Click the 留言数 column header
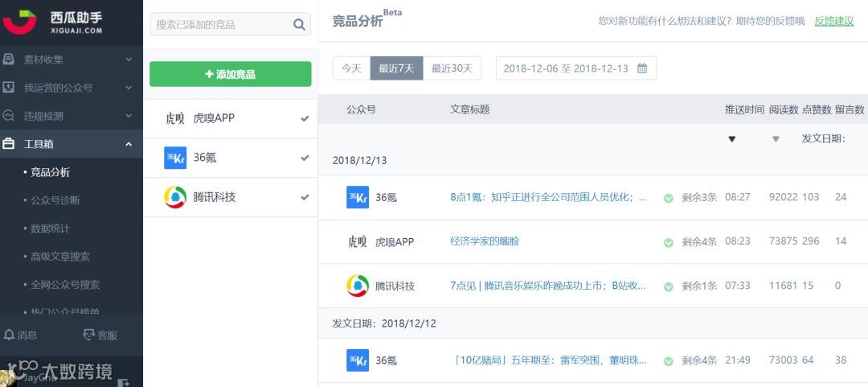This screenshot has height=387, width=868. coord(850,109)
